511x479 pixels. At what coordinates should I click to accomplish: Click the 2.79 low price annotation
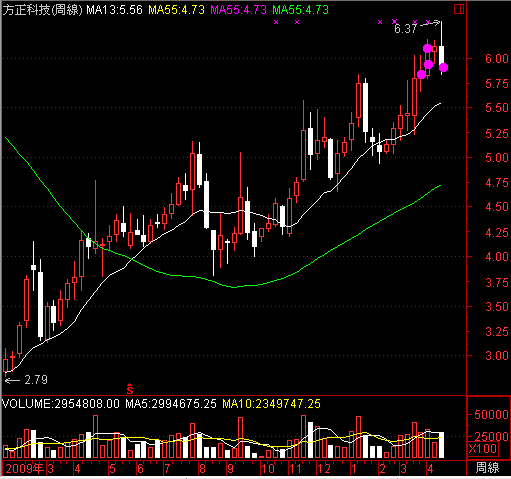(36, 380)
